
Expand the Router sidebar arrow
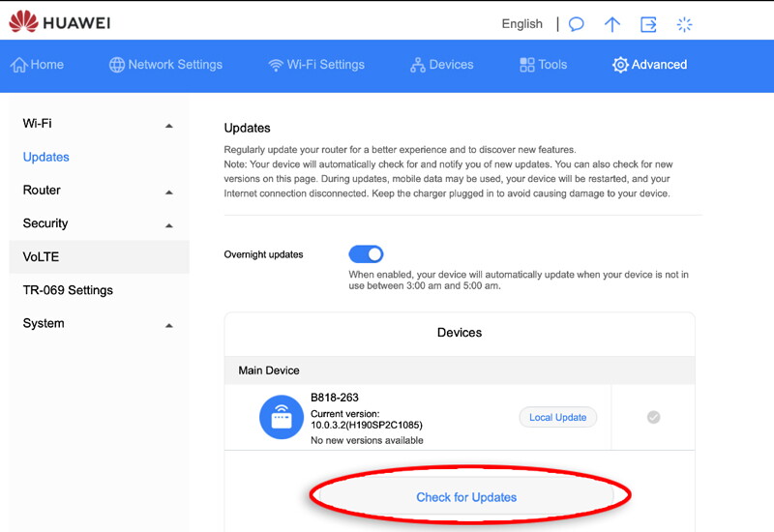(168, 192)
